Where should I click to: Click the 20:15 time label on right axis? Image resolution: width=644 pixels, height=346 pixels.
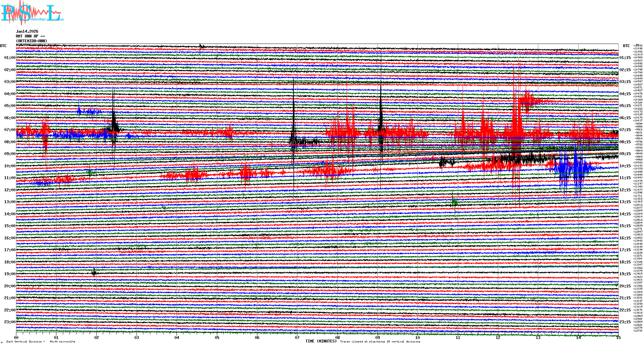point(625,286)
